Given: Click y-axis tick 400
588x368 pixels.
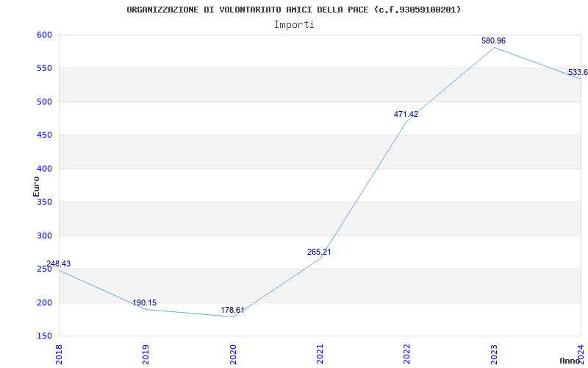Looking at the screenshot, I should (44, 169).
